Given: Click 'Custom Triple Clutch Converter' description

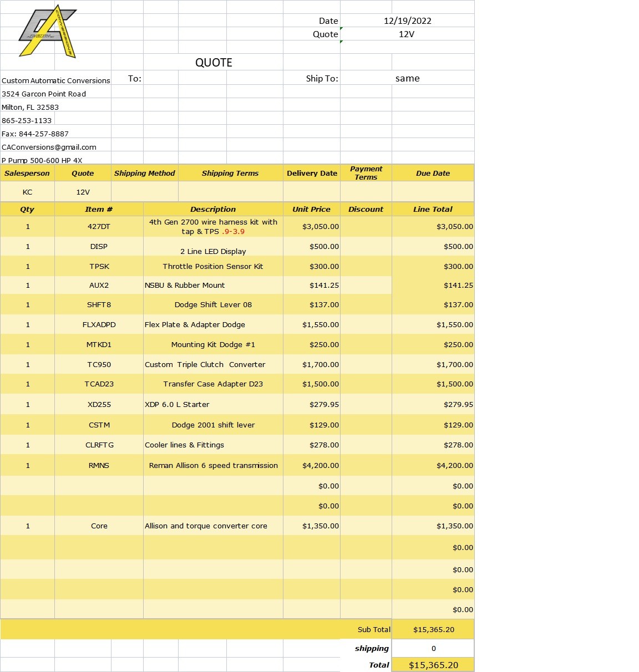Looking at the screenshot, I should [213, 364].
